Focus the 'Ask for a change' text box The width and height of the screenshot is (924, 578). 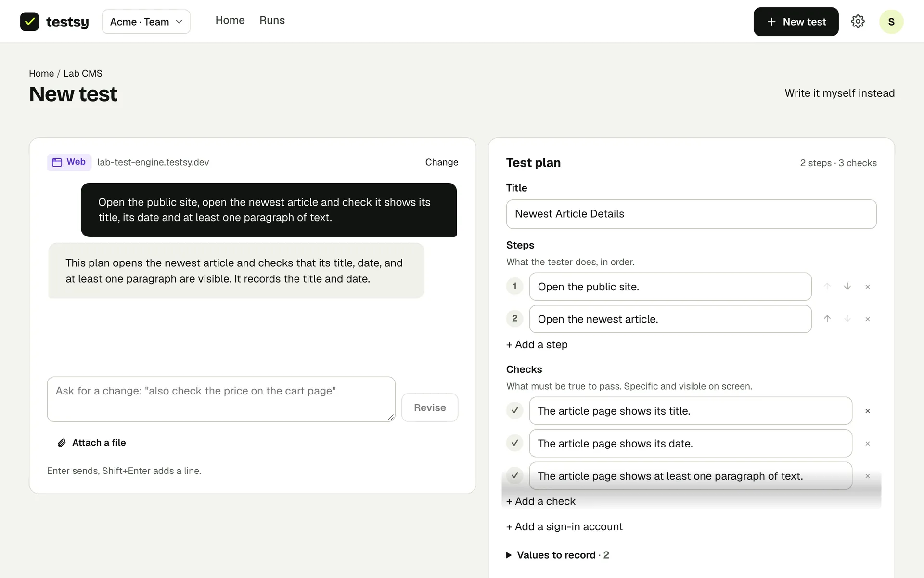[221, 399]
